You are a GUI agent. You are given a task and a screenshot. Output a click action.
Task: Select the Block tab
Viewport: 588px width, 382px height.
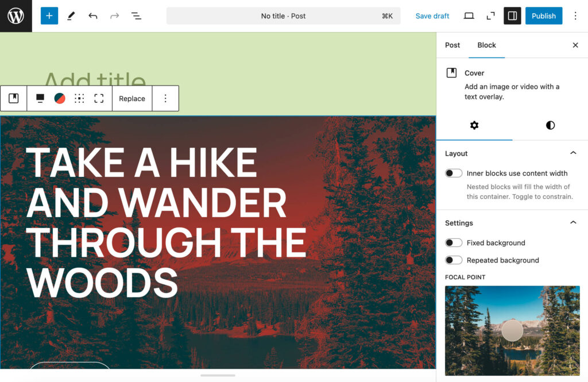point(486,45)
